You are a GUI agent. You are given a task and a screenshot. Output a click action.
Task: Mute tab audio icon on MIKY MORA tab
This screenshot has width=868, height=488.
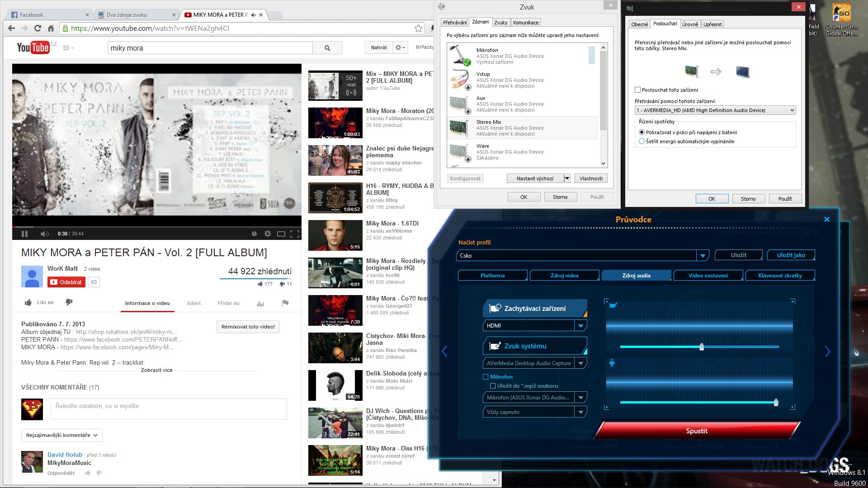coord(253,15)
